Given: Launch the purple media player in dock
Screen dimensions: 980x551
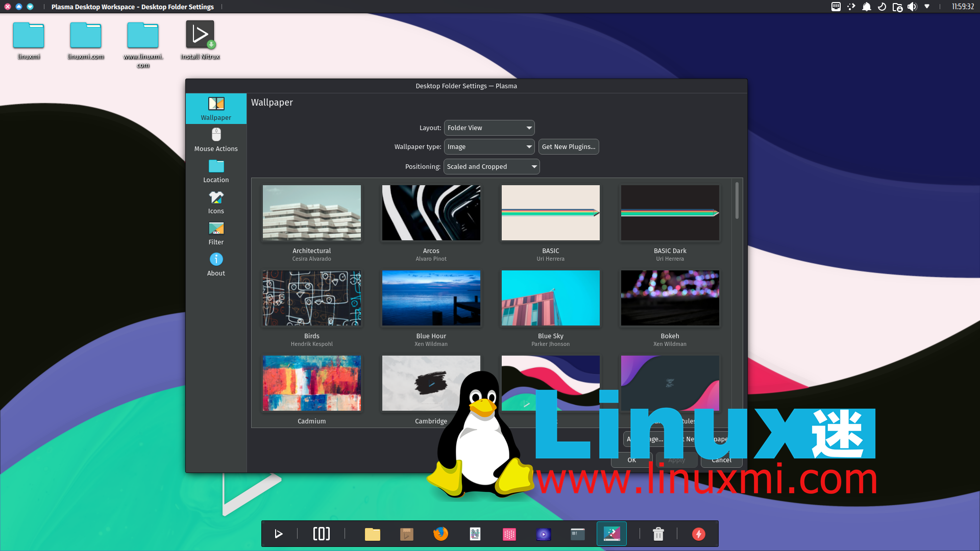Looking at the screenshot, I should [x=543, y=534].
